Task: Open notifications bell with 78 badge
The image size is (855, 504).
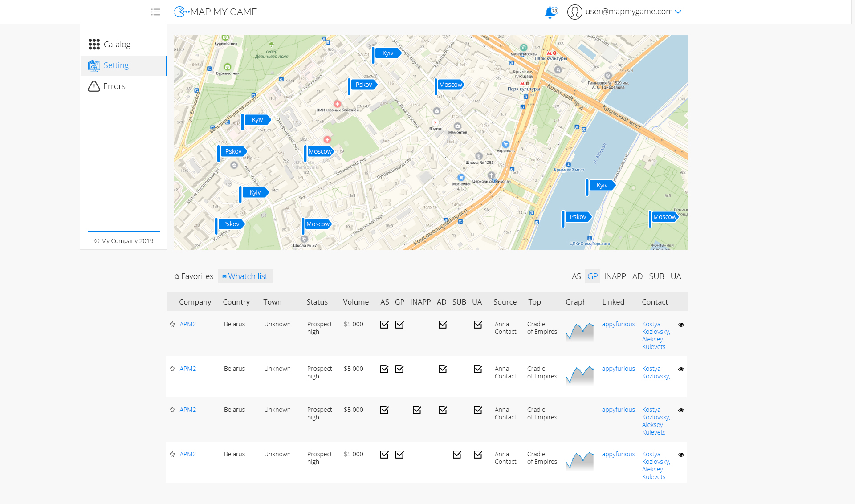Action: pos(551,12)
